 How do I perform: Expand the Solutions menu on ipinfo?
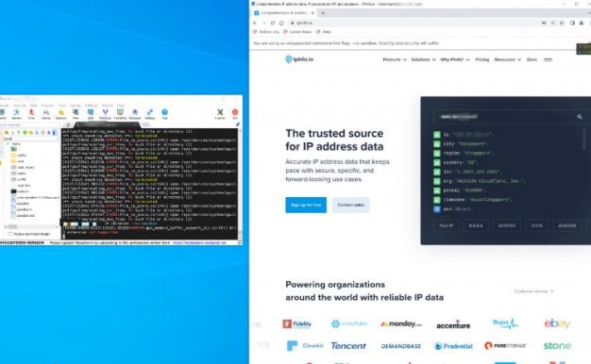[423, 59]
